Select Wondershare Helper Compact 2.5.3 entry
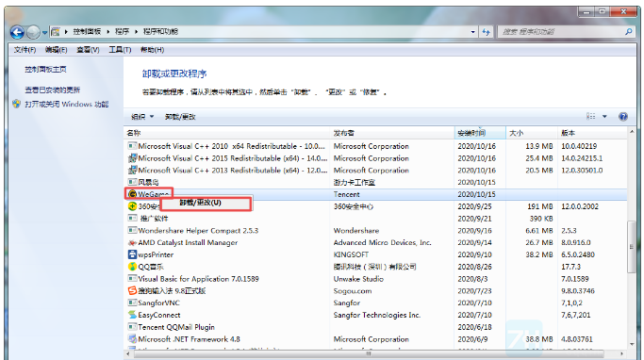 click(x=198, y=231)
